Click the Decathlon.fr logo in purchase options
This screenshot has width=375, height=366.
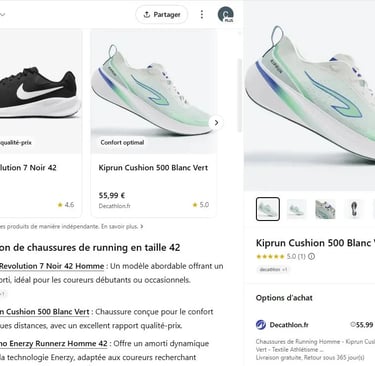pyautogui.click(x=261, y=325)
